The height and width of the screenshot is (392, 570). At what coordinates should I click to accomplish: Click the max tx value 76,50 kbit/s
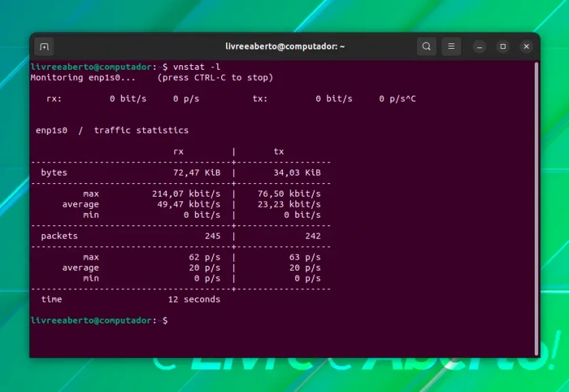click(x=289, y=194)
